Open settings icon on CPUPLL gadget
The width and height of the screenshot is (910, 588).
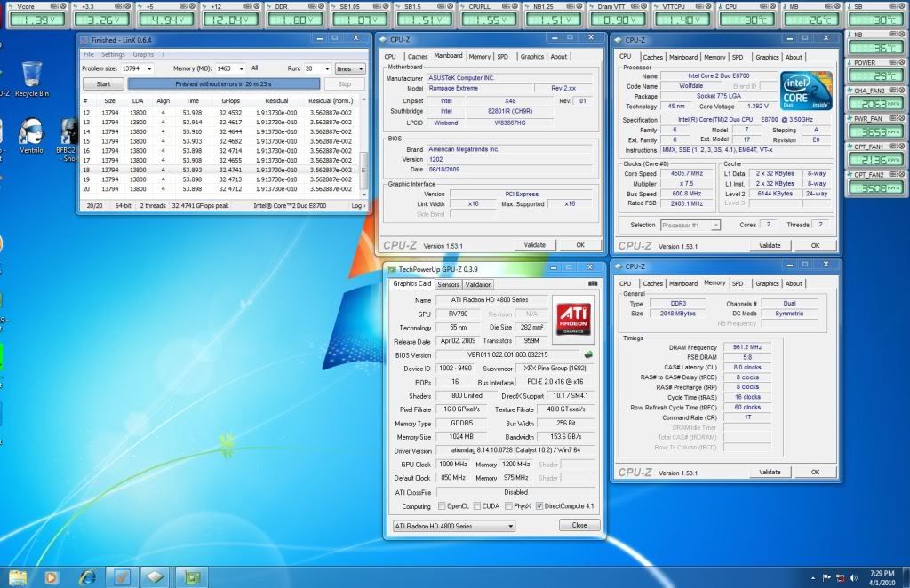506,6
